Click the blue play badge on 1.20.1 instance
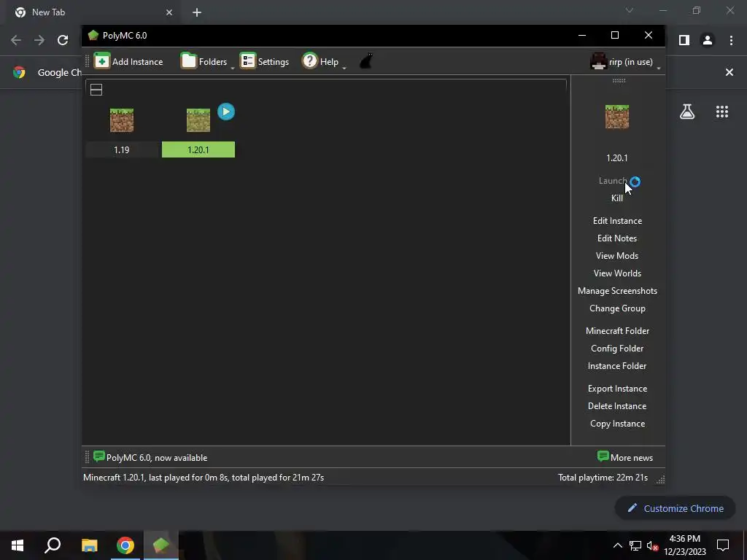Image resolution: width=747 pixels, height=560 pixels. pos(226,112)
